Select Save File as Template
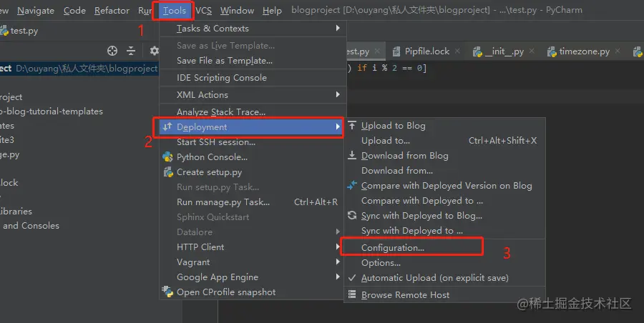This screenshot has height=323, width=644. 252,61
